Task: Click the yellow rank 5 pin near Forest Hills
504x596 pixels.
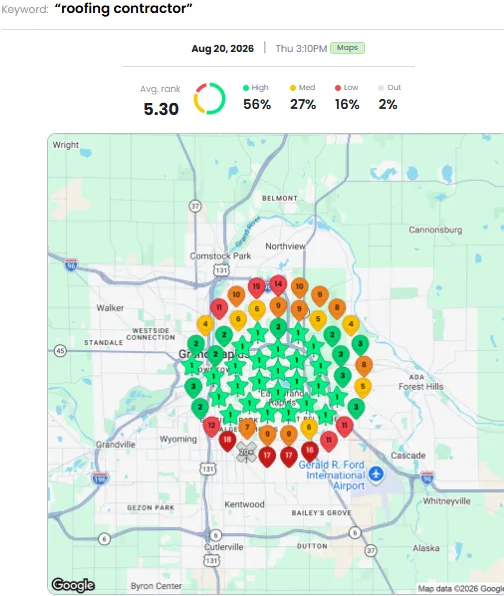Action: [x=363, y=388]
